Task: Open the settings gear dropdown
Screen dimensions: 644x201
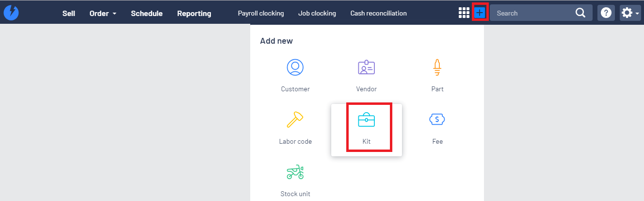Action: 630,13
